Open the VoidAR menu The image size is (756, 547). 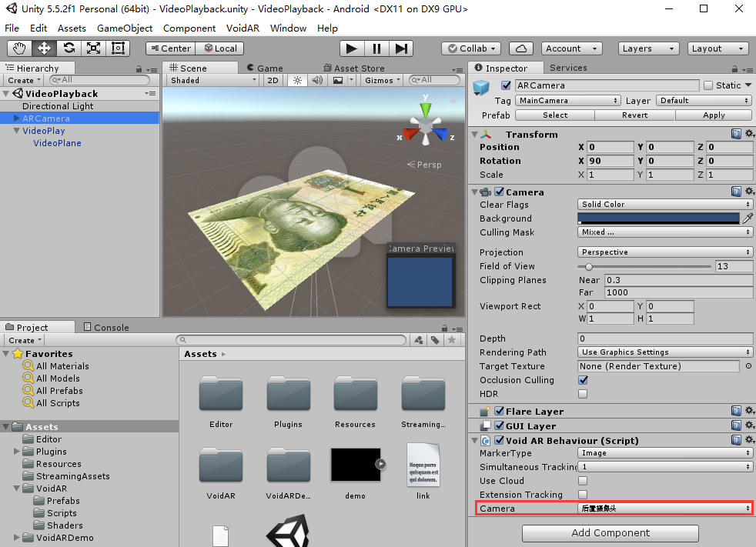pyautogui.click(x=243, y=28)
